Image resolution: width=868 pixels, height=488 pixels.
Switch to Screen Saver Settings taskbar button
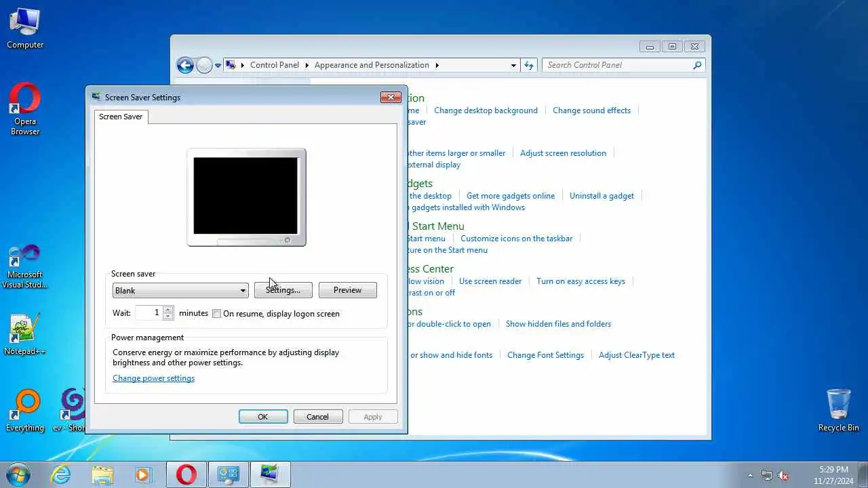coord(270,474)
